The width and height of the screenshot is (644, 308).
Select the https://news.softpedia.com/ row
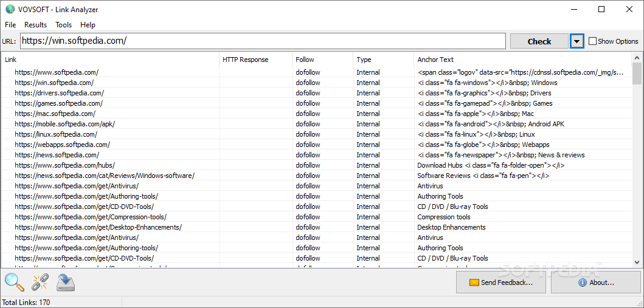point(316,155)
